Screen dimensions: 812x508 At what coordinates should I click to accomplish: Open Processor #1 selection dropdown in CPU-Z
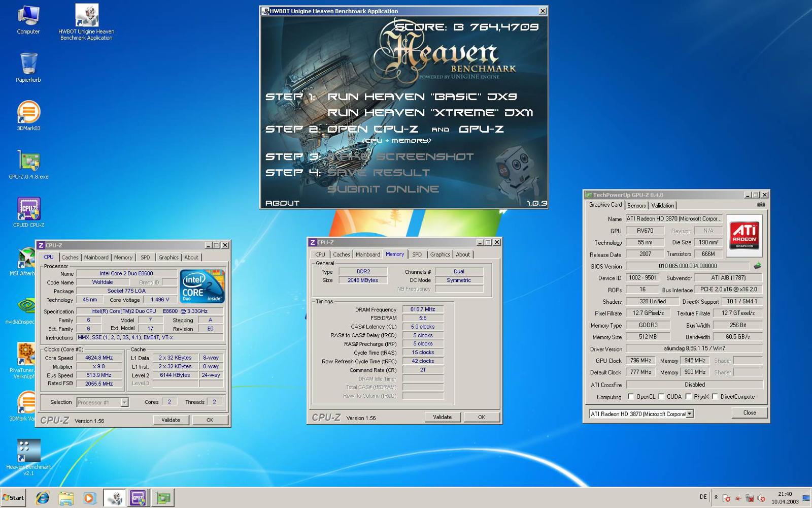(124, 402)
